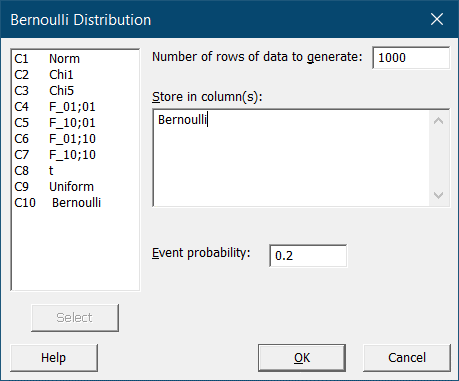Cancel the Bernoulli Distribution dialog
Image resolution: width=459 pixels, height=381 pixels.
tap(407, 358)
